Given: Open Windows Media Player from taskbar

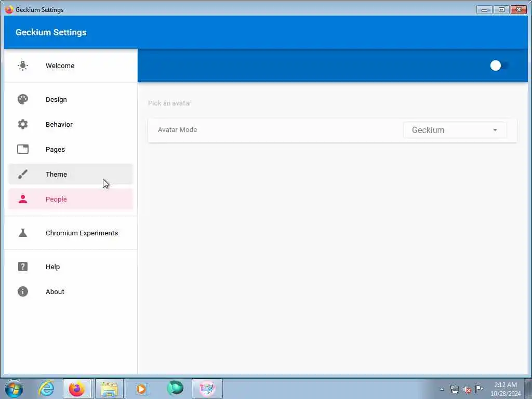Looking at the screenshot, I should click(x=141, y=389).
